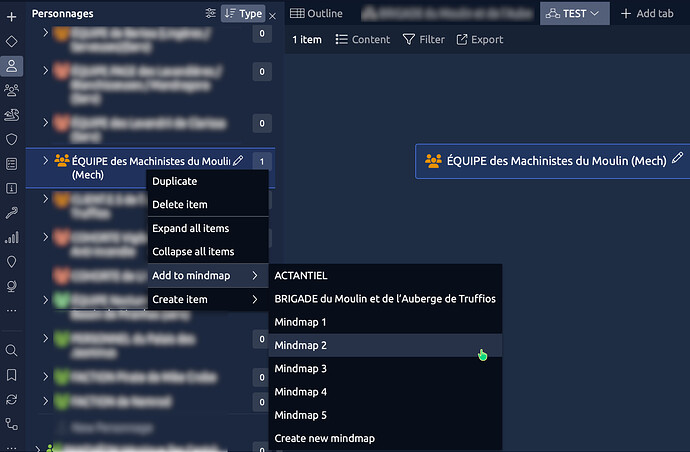The width and height of the screenshot is (690, 452).
Task: Select Collapse all items
Action: point(208,252)
